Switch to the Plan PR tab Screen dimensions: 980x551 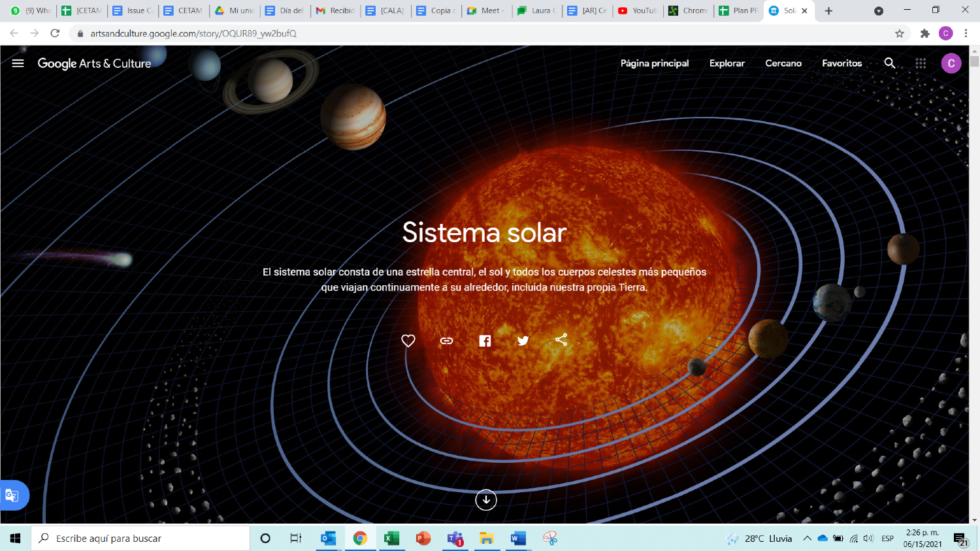(739, 10)
